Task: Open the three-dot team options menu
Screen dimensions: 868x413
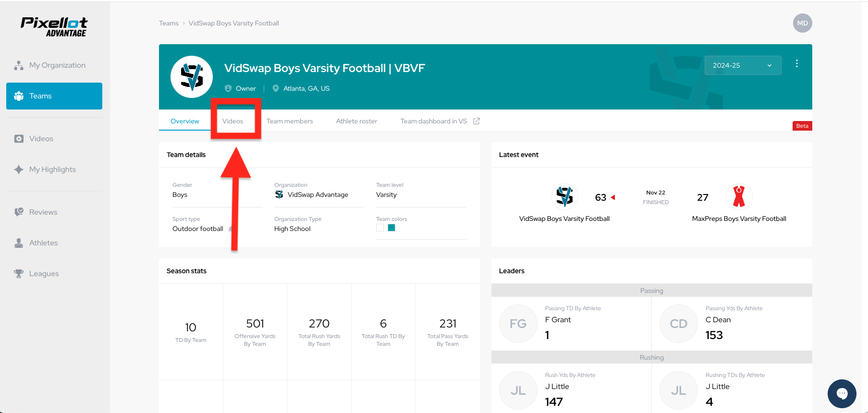Action: [796, 63]
